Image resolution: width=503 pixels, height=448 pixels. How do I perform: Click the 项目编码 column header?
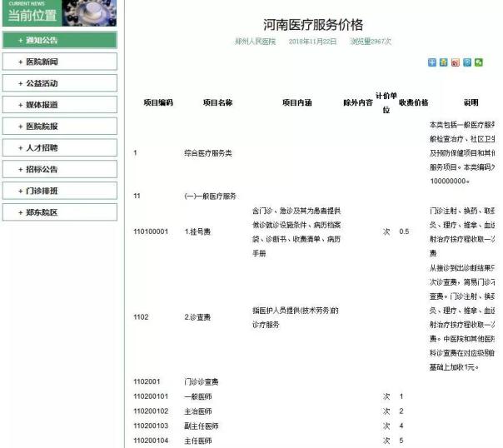pos(158,102)
